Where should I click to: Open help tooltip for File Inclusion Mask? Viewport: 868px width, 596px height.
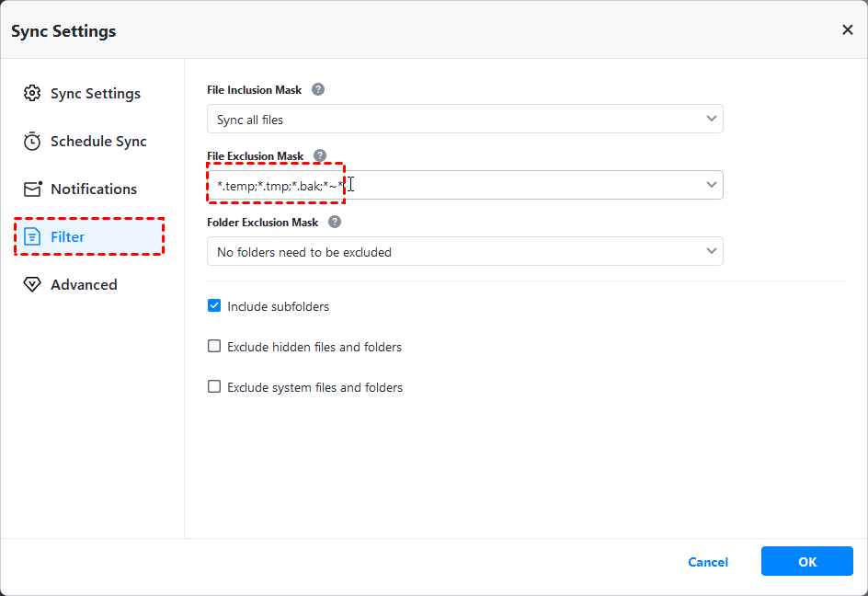click(318, 90)
